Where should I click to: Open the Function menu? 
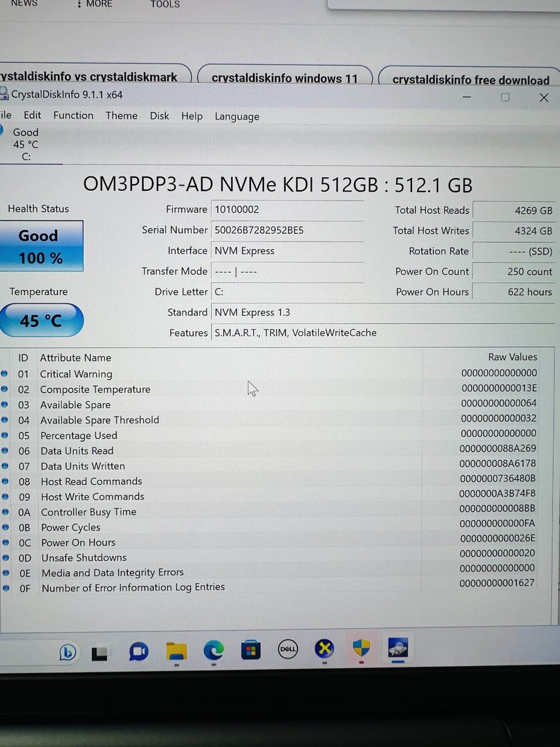pos(73,116)
